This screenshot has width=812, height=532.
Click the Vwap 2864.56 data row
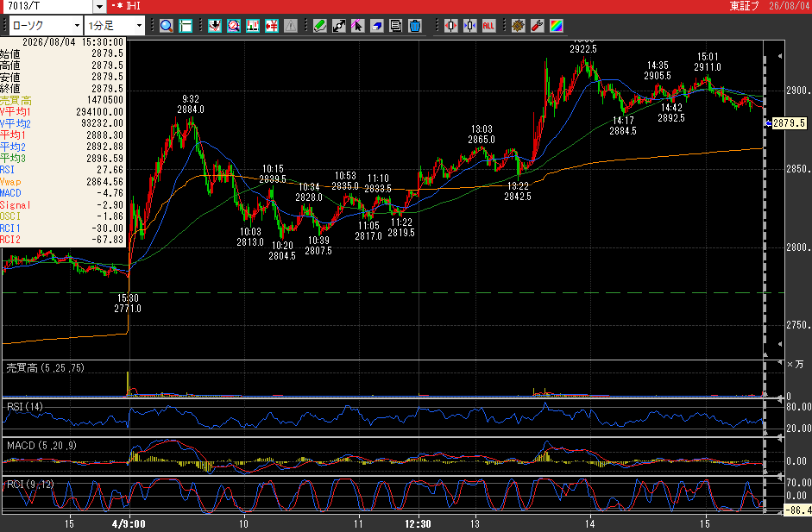pos(62,182)
